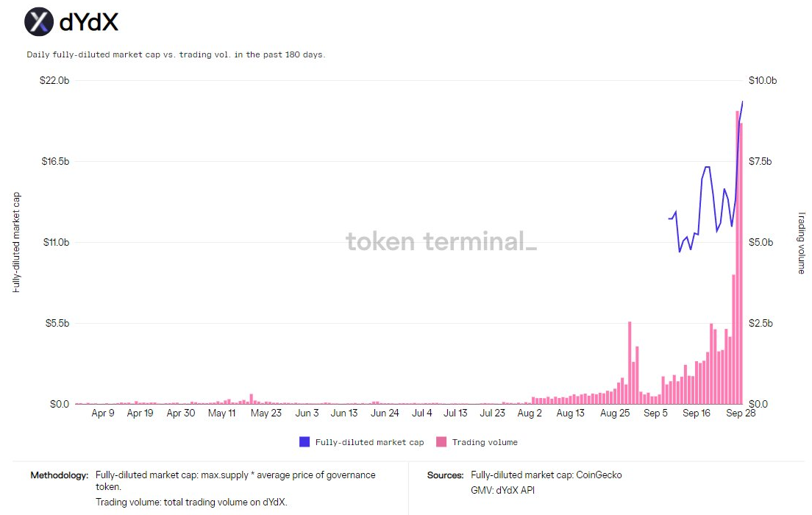Viewport: 812px width, 515px height.
Task: Click the tall pink bar after Aug 25
Action: tap(630, 363)
